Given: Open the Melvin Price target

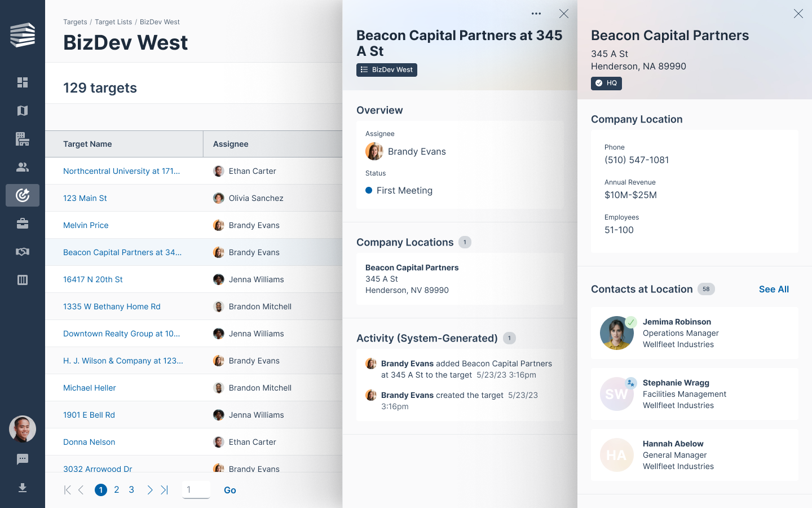Looking at the screenshot, I should pyautogui.click(x=86, y=225).
